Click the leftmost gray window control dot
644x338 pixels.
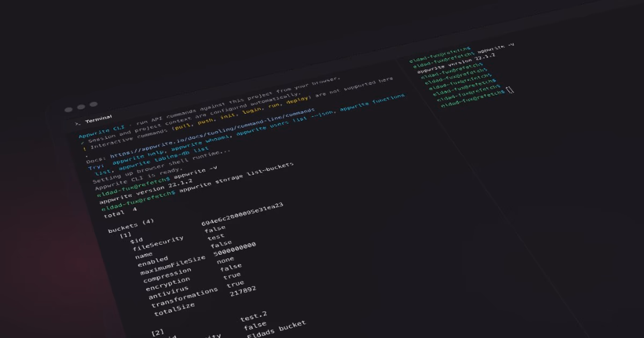pyautogui.click(x=68, y=109)
